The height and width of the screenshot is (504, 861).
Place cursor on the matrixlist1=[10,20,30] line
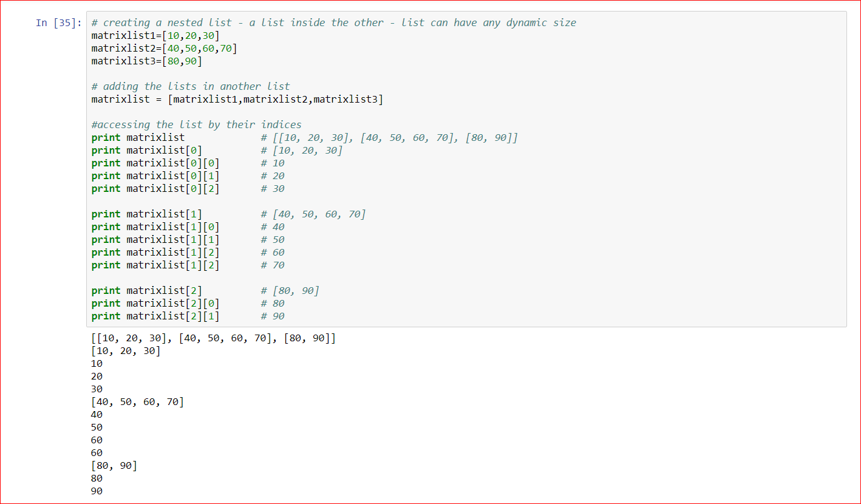tap(155, 36)
